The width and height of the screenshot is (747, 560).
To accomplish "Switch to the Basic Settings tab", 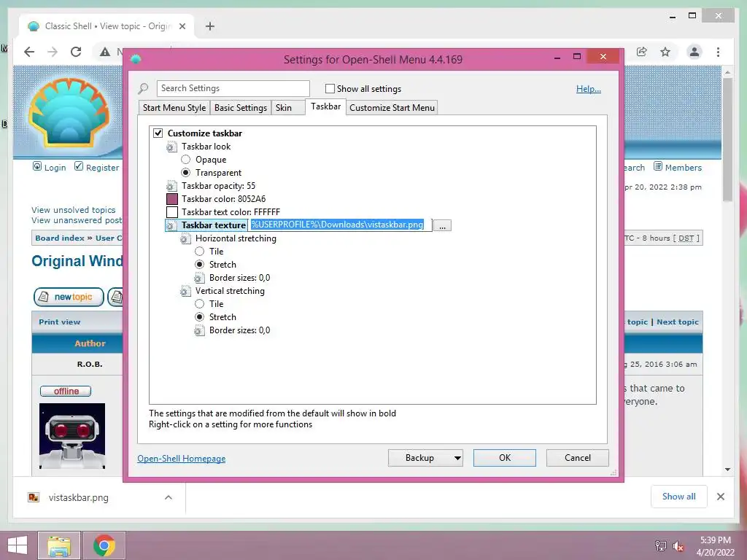I will click(x=241, y=108).
